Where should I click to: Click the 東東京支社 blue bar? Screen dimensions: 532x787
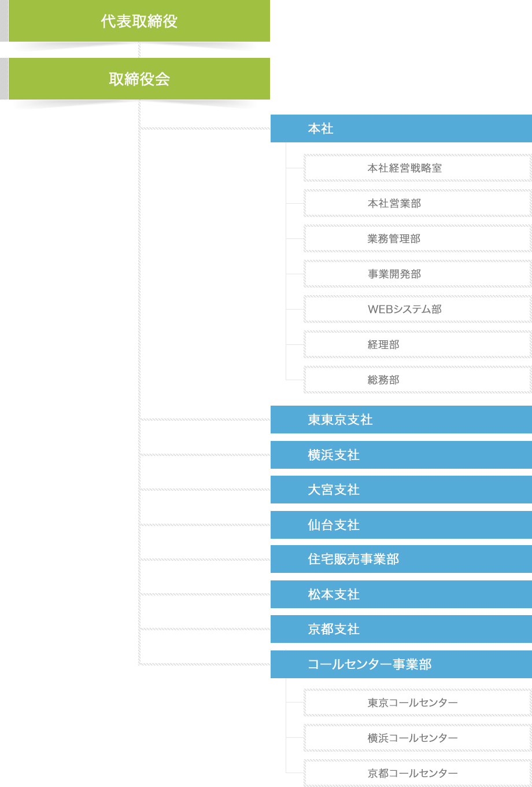click(x=401, y=420)
